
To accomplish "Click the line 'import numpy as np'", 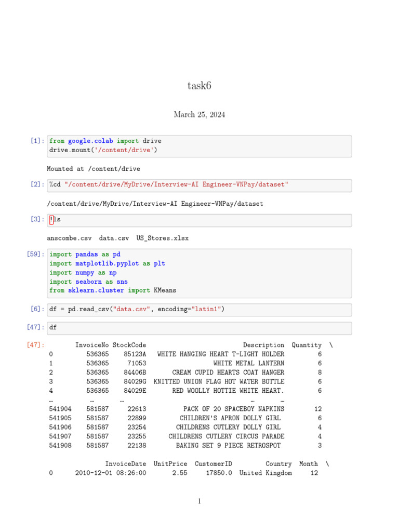I will click(83, 273).
